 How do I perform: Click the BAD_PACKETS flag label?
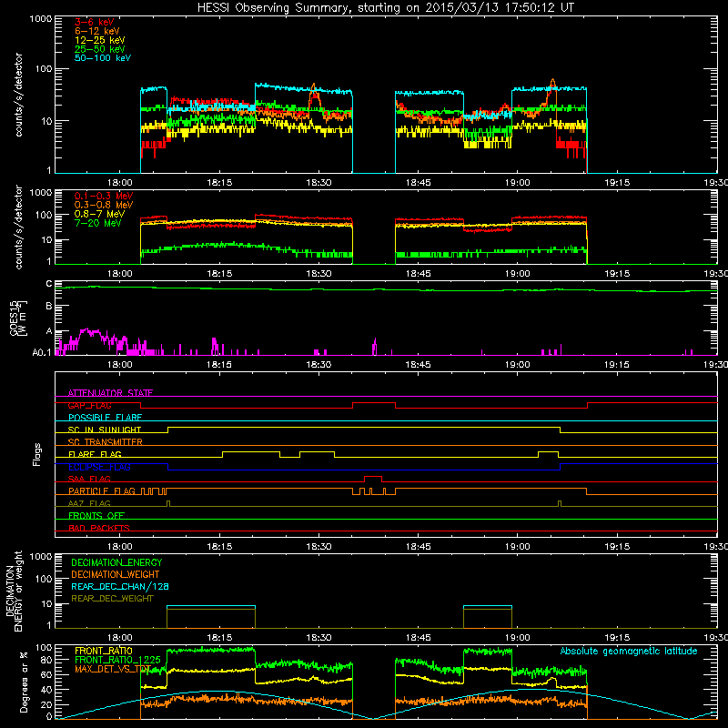99,528
